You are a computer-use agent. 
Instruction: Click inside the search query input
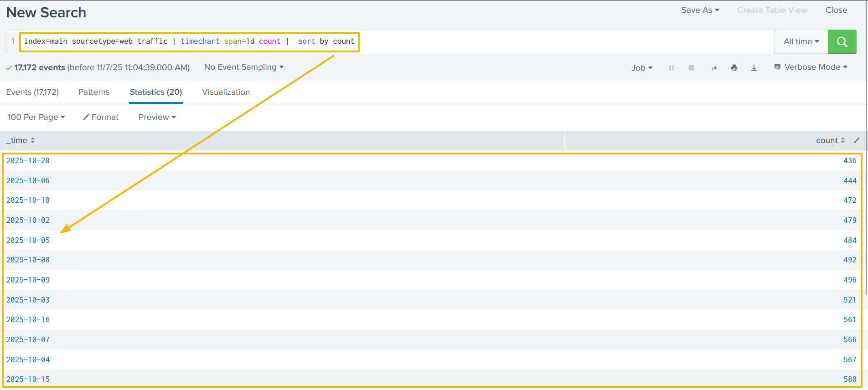[x=547, y=42]
